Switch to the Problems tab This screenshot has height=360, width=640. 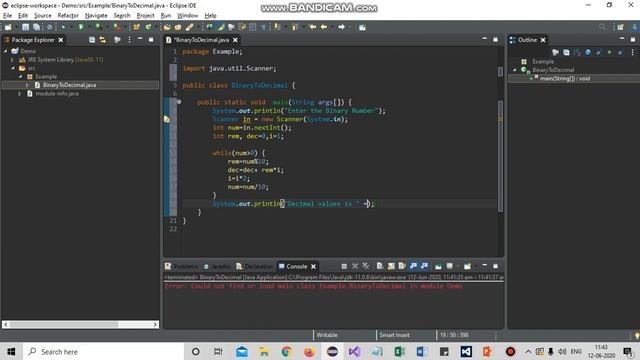(x=181, y=266)
